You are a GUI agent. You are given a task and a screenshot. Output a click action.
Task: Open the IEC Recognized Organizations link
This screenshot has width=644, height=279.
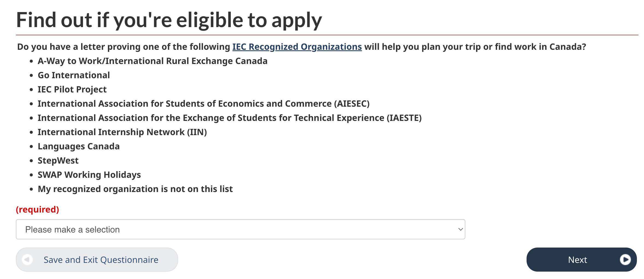297,47
